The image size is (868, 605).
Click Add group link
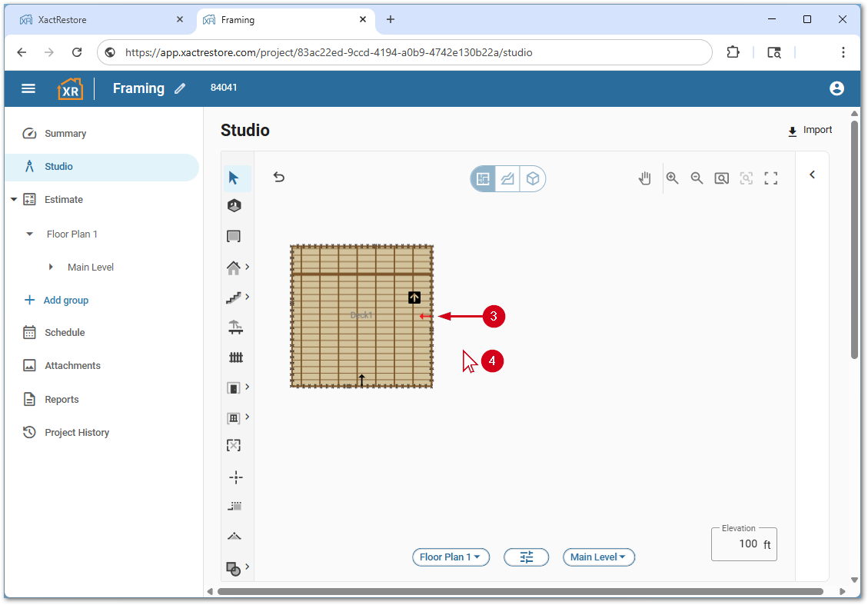[65, 301]
